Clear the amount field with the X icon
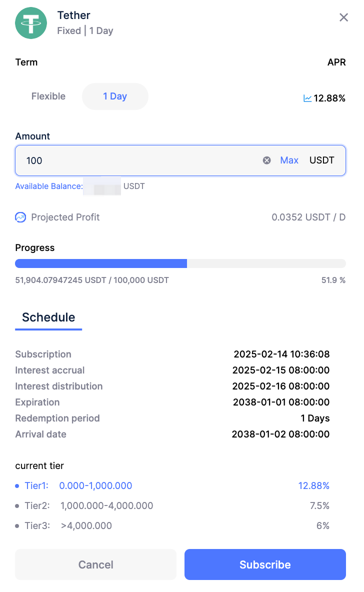 (267, 160)
